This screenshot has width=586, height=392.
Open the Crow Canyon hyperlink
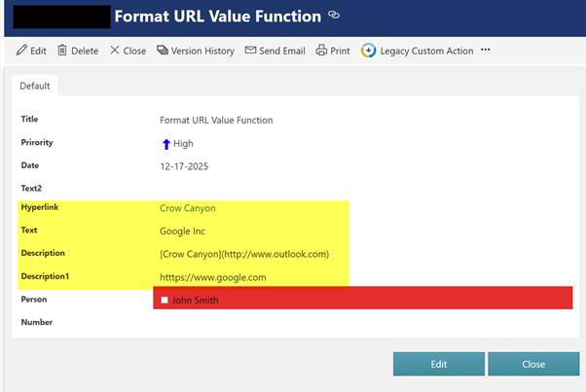(187, 207)
